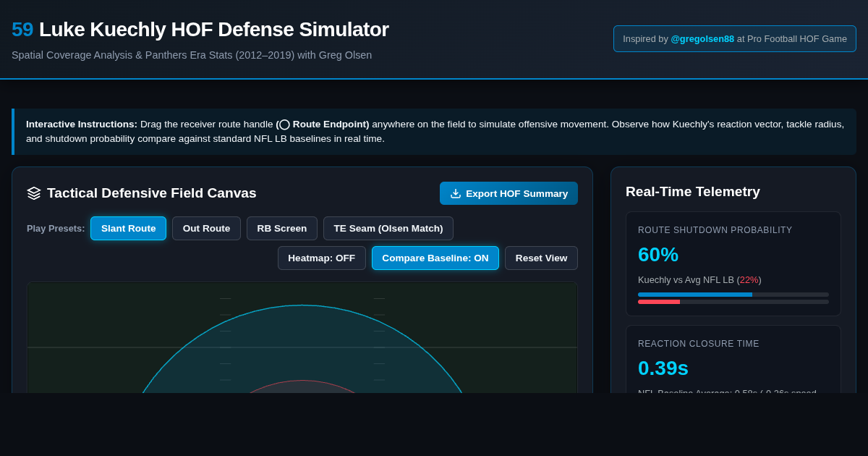This screenshot has width=868, height=456.
Task: Choose the RB Screen play preset
Action: tap(282, 228)
